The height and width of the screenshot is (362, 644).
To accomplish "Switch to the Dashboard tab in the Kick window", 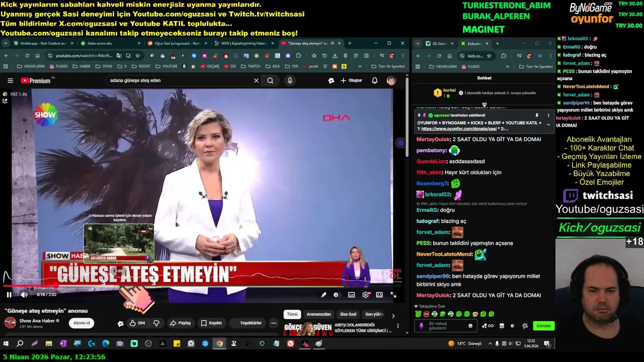I will pos(439,44).
